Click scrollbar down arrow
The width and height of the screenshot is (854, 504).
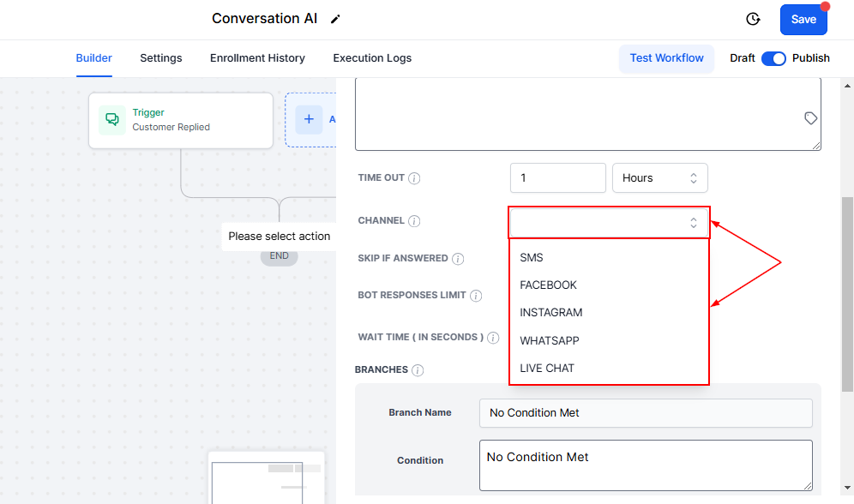coord(847,489)
